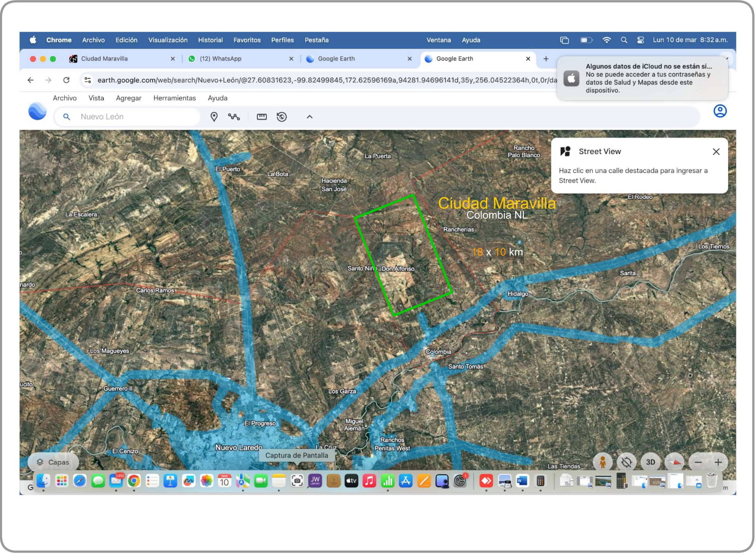Toggle 3D view button
Screen dimensions: 756x554
click(651, 462)
